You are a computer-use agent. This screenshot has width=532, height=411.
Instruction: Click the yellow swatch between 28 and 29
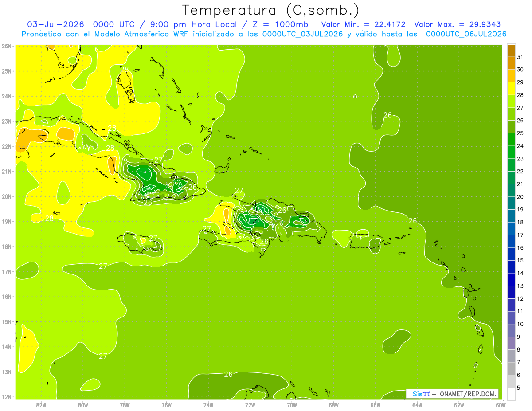[x=511, y=89]
